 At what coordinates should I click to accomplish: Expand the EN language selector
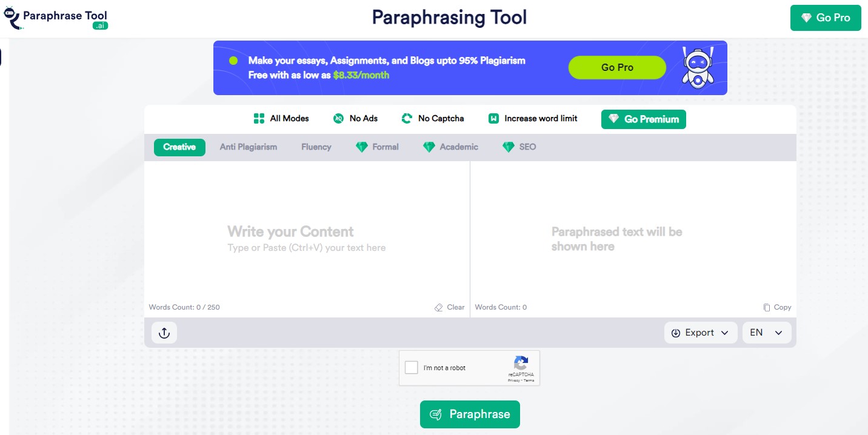click(766, 333)
